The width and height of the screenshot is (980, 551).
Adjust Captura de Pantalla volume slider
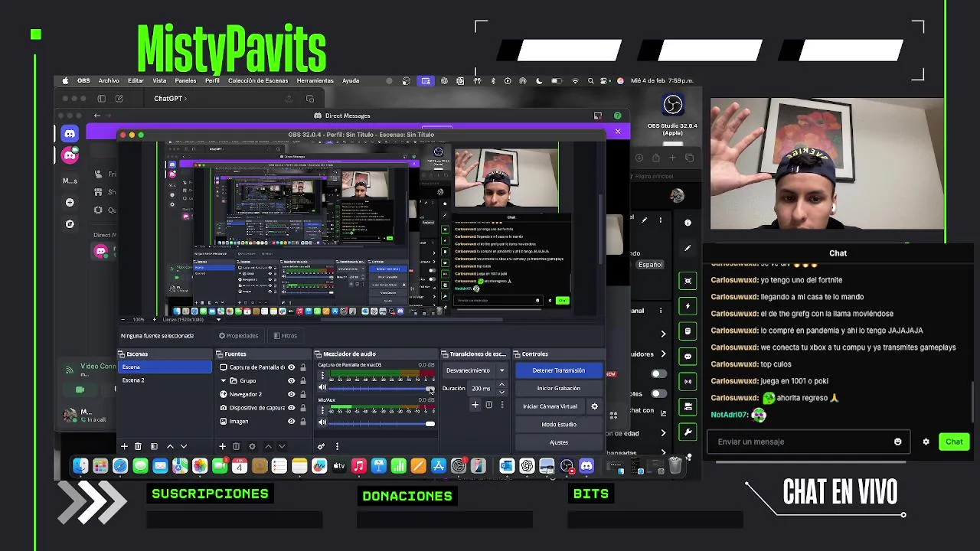(381, 388)
